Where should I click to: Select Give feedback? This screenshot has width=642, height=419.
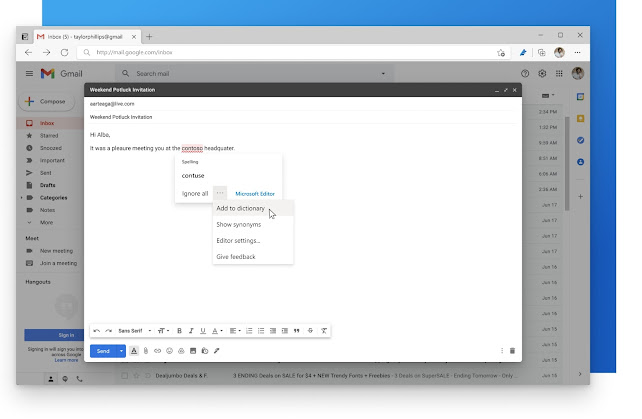(x=253, y=257)
